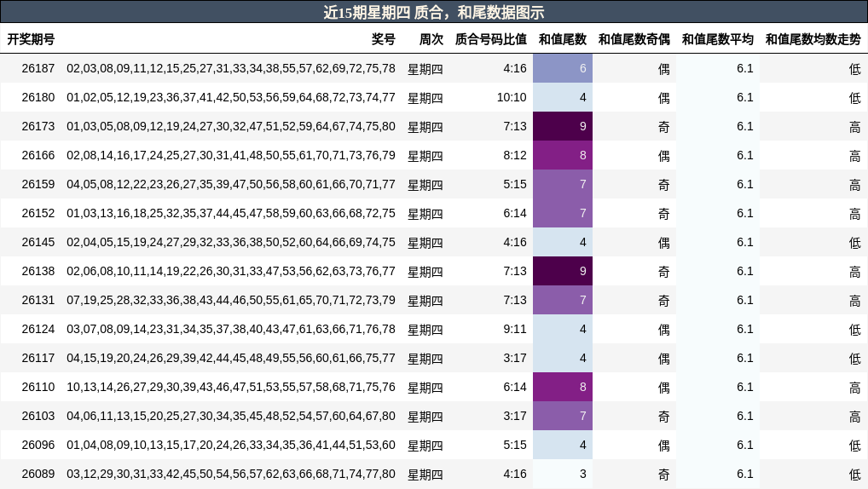
Task: Click the winning numbers starting 07,19,25,28,32
Action: [x=231, y=300]
